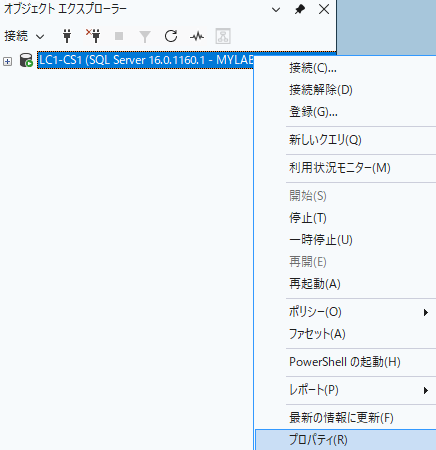Viewport: 436px width, 450px height.
Task: Close the Object Explorer panel
Action: pyautogui.click(x=324, y=9)
